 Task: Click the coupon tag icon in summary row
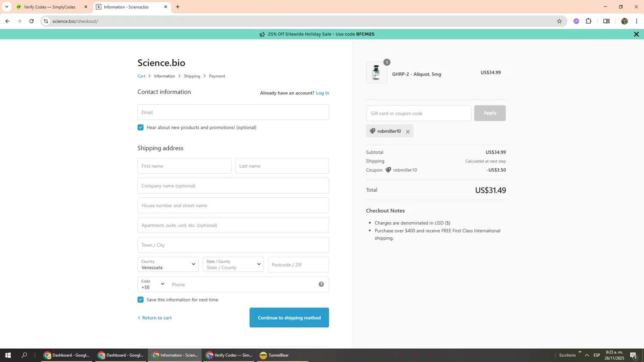click(x=388, y=170)
